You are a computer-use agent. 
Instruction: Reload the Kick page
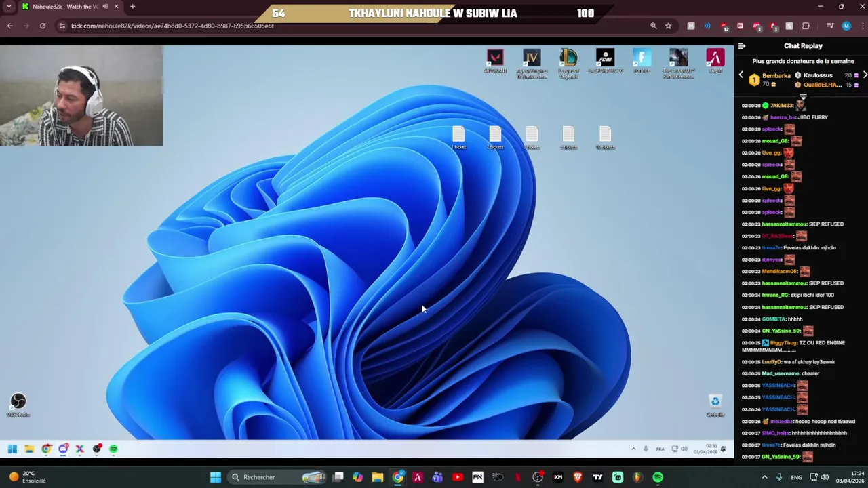pos(42,26)
